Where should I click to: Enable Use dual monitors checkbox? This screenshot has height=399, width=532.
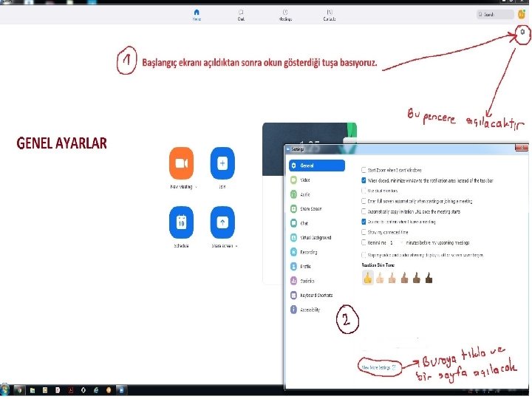coord(364,191)
